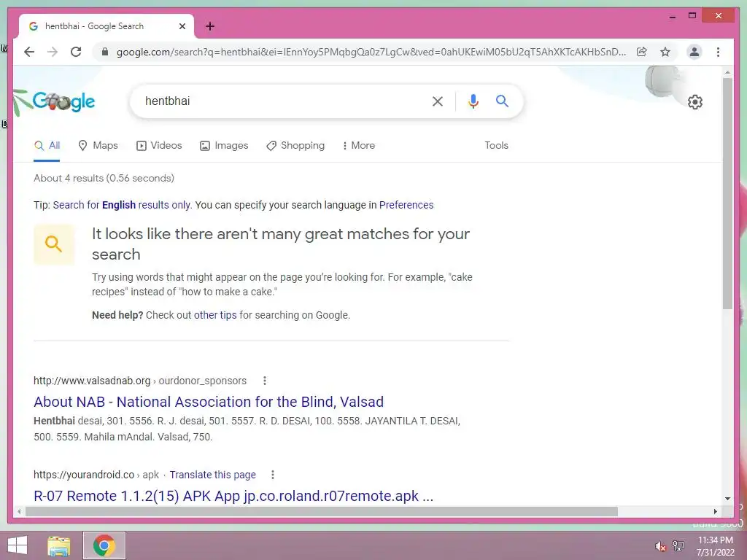The image size is (747, 560).
Task: Expand the More search categories
Action: [x=358, y=145]
